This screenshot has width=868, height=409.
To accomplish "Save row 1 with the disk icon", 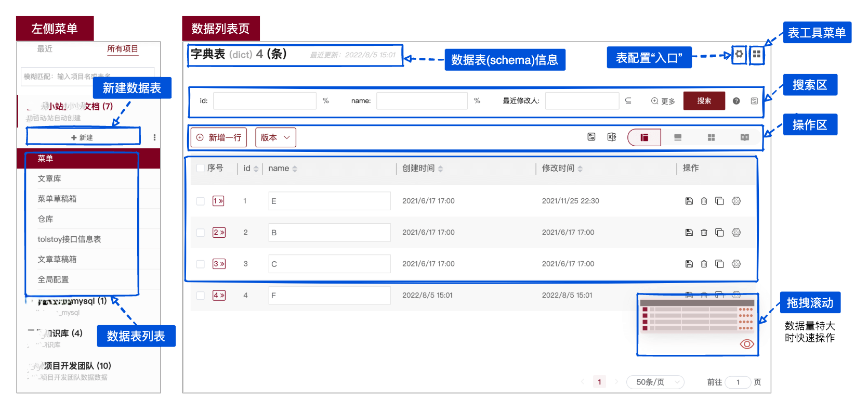I will 689,201.
